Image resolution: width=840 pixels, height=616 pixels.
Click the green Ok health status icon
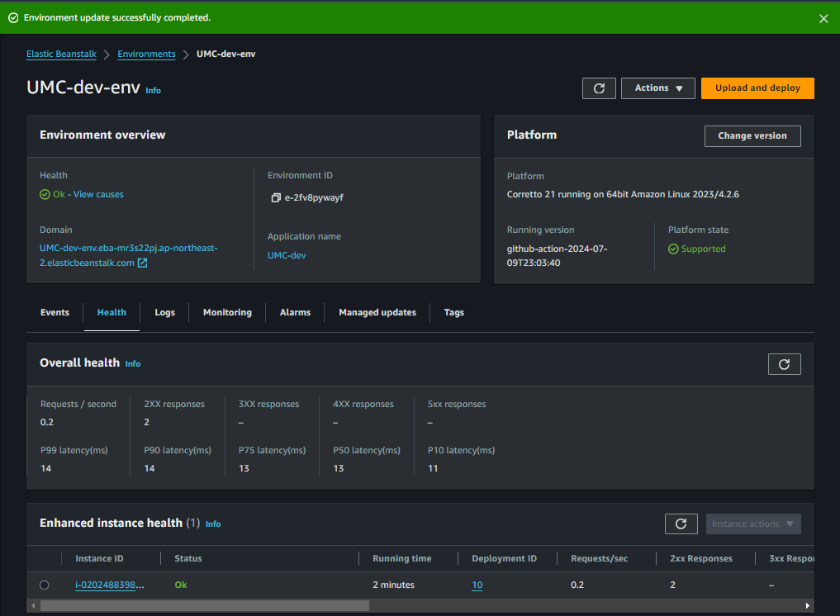click(45, 194)
